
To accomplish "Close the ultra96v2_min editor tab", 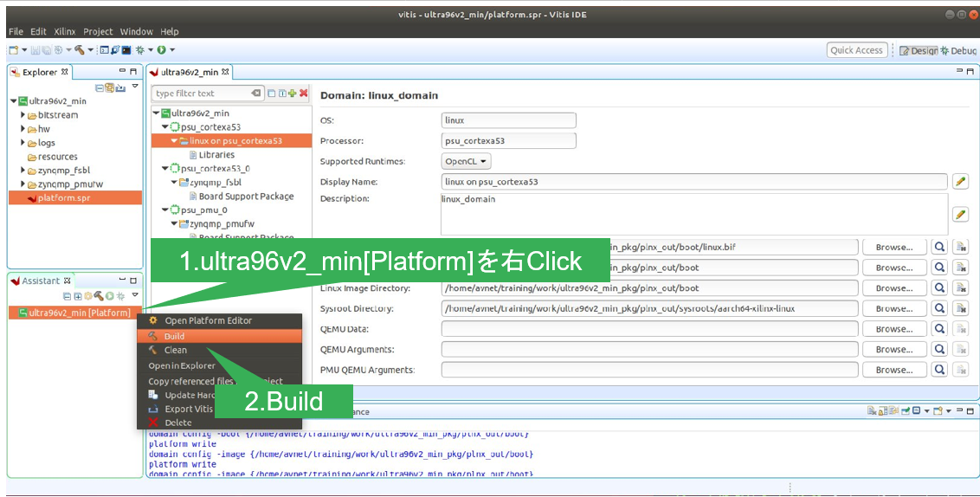I will click(226, 72).
